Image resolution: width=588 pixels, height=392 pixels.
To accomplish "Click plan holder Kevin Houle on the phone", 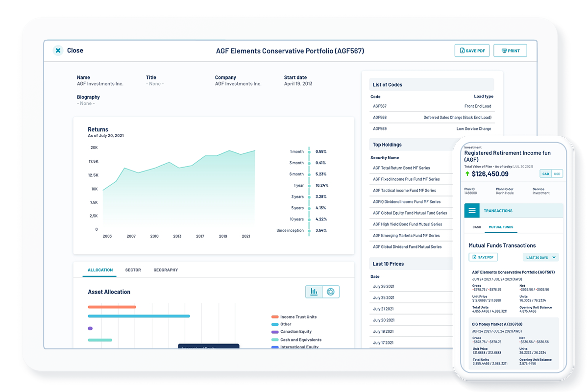I will pos(505,193).
